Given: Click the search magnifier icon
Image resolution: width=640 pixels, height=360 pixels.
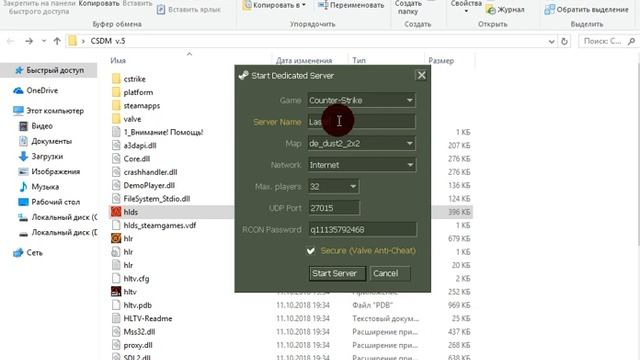Looking at the screenshot, I should tap(631, 41).
